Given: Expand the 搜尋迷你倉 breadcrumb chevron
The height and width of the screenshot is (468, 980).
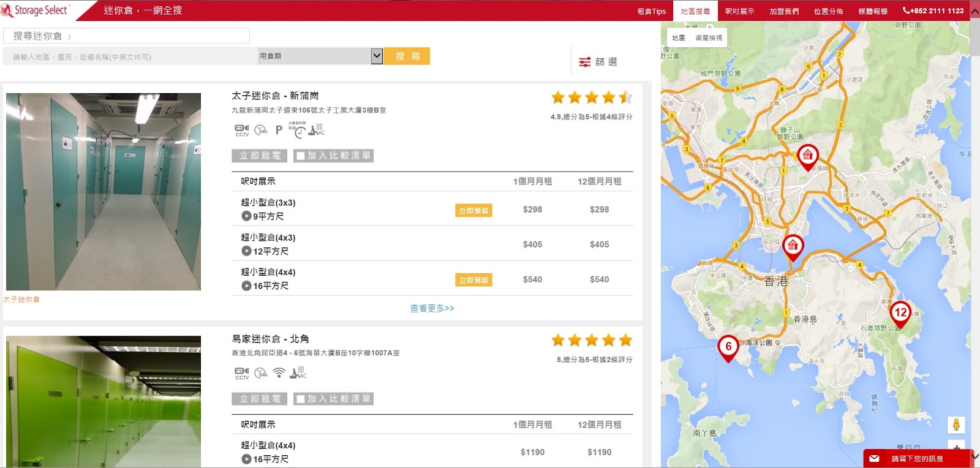Looking at the screenshot, I should click(69, 37).
